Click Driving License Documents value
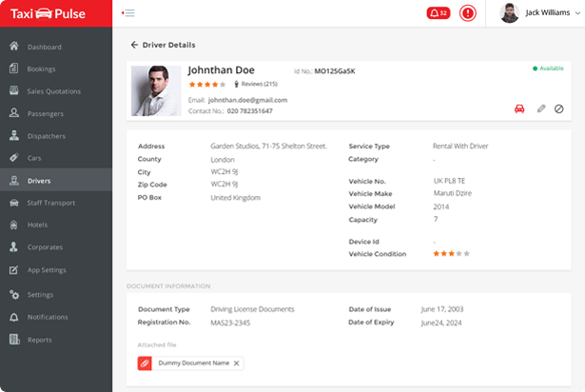This screenshot has height=392, width=585. [x=253, y=309]
